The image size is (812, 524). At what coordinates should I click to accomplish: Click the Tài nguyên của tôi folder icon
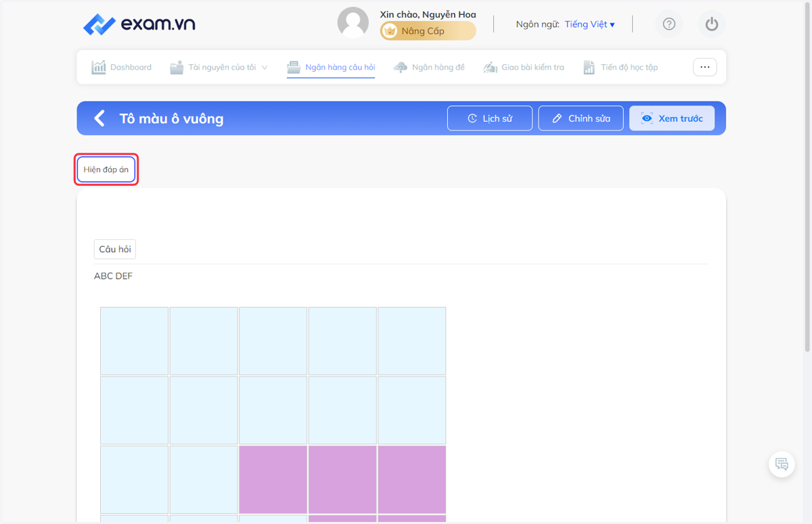pos(177,67)
